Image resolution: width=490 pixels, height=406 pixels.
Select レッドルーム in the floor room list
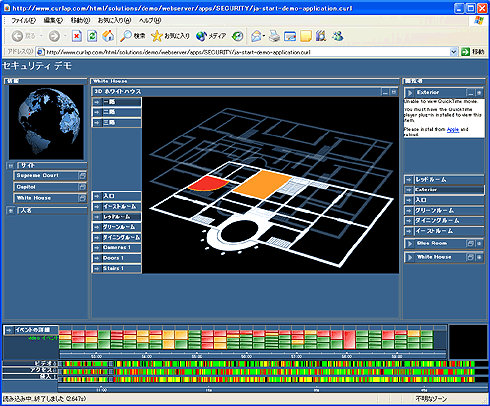click(x=117, y=217)
